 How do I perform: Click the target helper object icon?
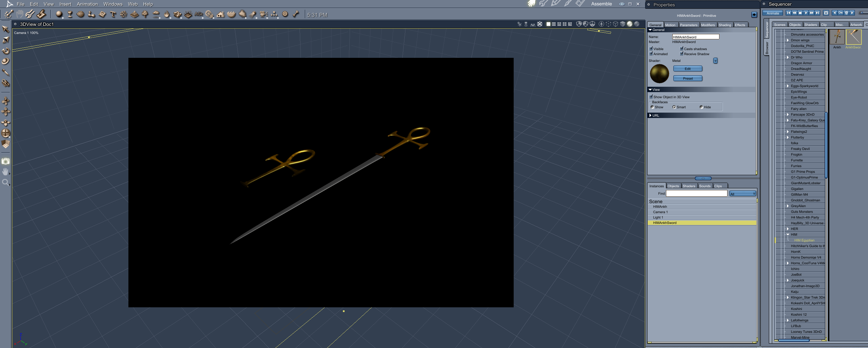point(285,14)
